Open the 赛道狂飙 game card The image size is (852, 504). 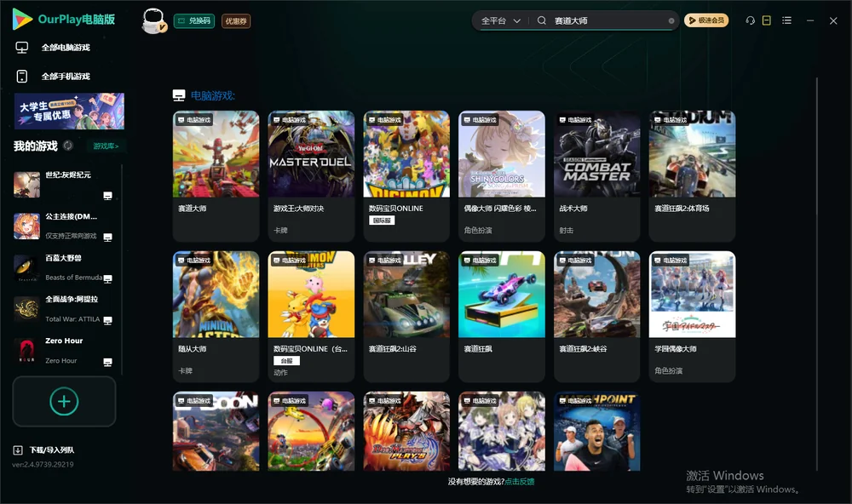click(x=502, y=317)
